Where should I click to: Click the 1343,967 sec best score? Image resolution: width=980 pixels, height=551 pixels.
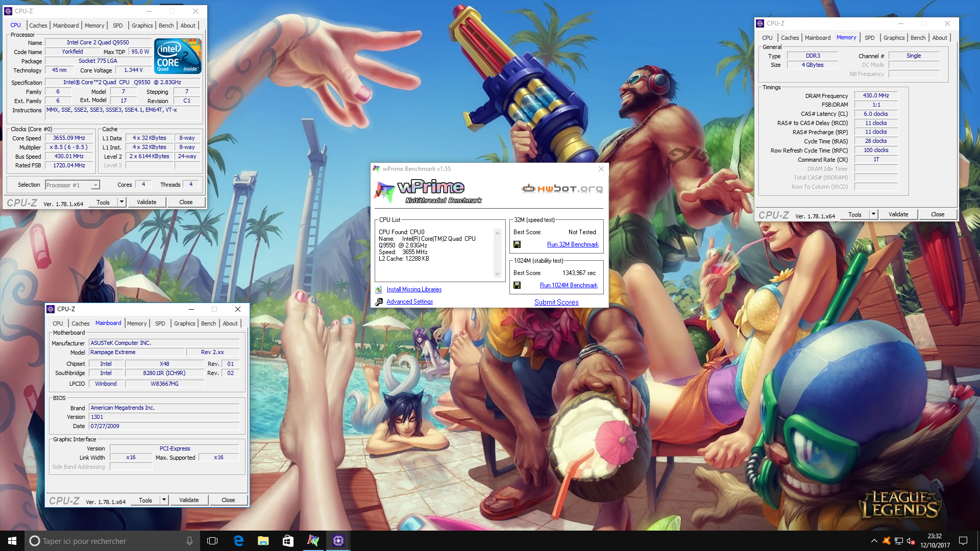tap(579, 273)
